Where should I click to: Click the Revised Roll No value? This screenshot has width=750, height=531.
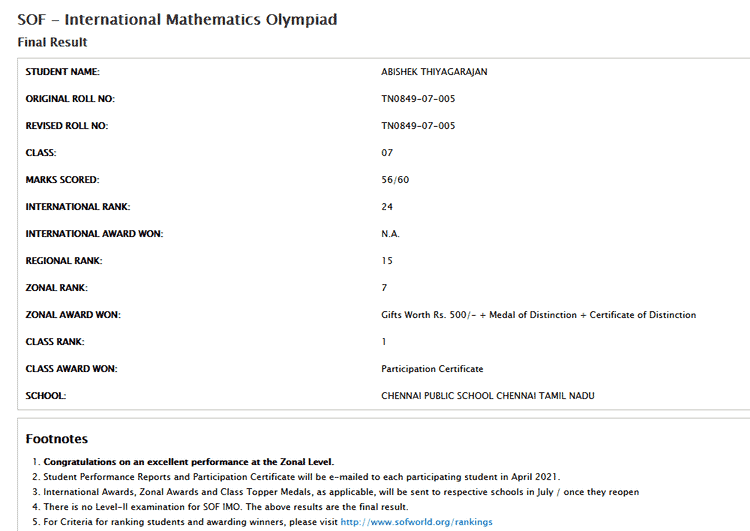(x=418, y=126)
